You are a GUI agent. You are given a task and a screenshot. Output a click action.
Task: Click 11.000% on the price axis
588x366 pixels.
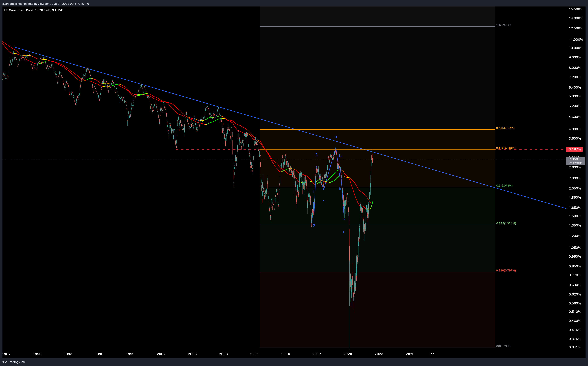point(576,40)
